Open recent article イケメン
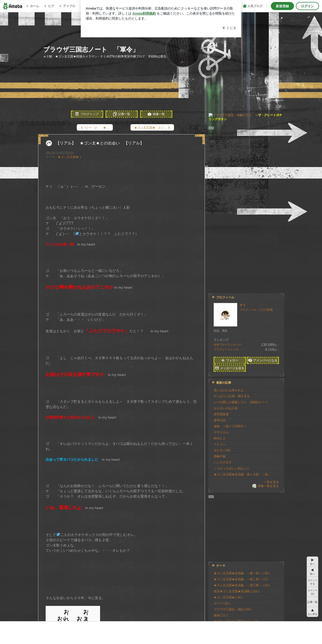The width and height of the screenshot is (322, 644). coord(220,444)
